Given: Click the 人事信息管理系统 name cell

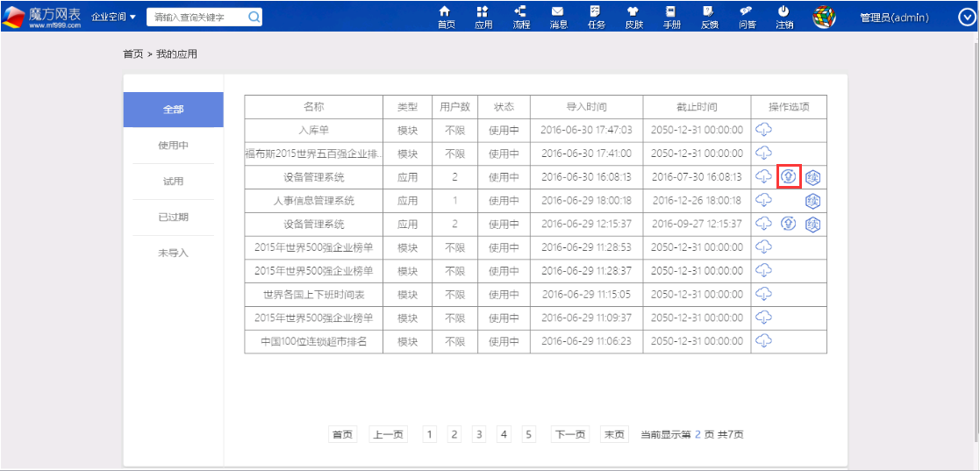Looking at the screenshot, I should tap(314, 201).
